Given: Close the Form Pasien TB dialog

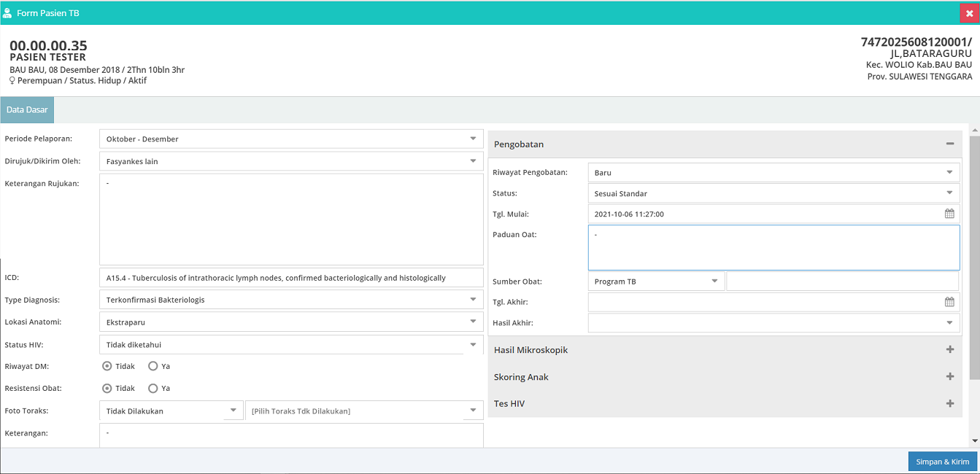Looking at the screenshot, I should (969, 13).
